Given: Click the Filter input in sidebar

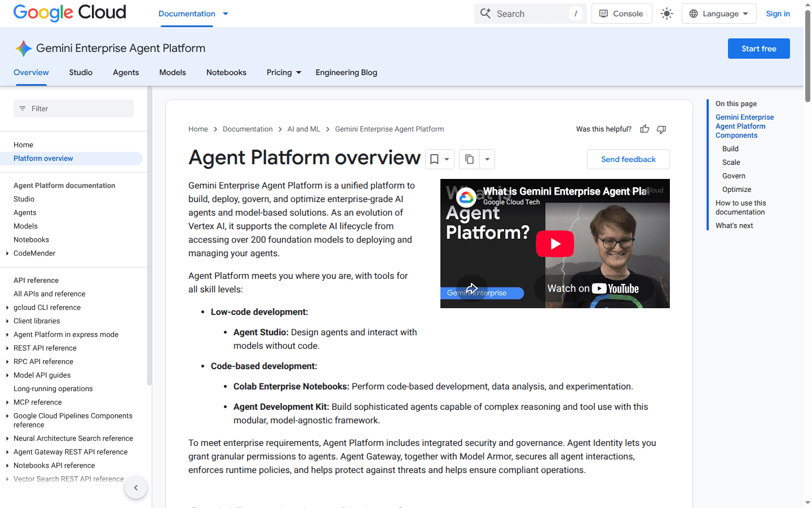Looking at the screenshot, I should [x=73, y=108].
